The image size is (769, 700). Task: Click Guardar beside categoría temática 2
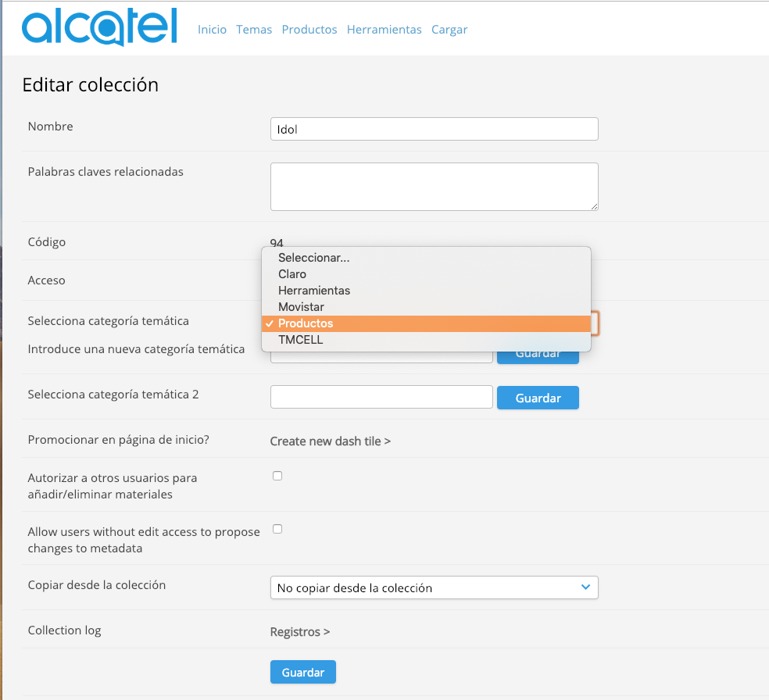(538, 398)
